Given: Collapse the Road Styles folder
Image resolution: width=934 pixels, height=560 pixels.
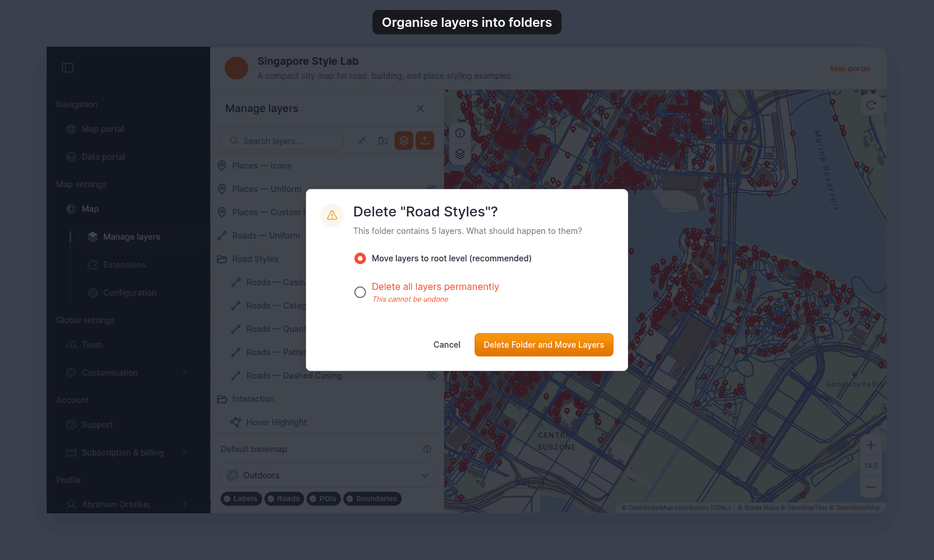Looking at the screenshot, I should 222,259.
